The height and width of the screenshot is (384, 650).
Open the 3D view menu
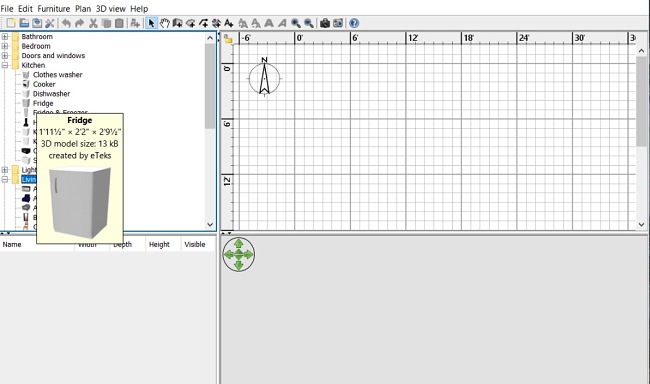coord(110,8)
